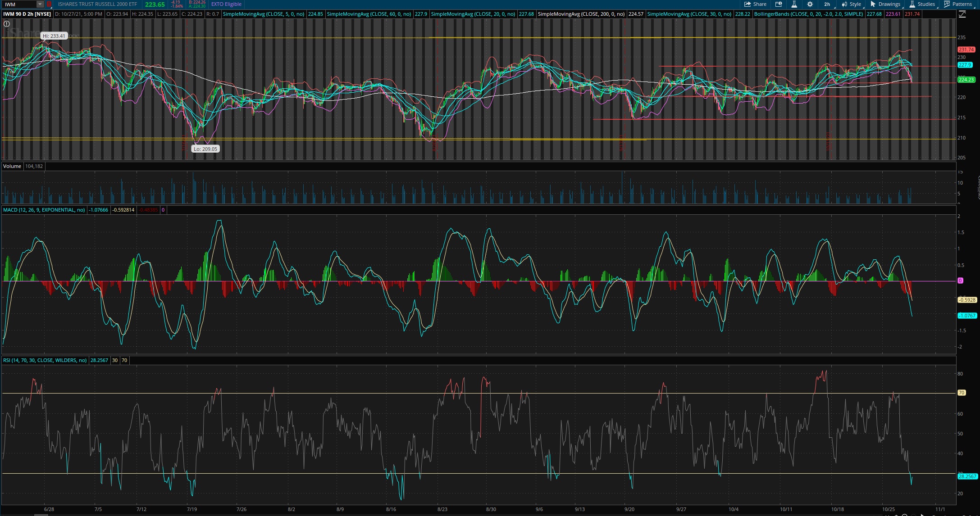The image size is (980, 516).
Task: Open the Share menu
Action: point(755,4)
